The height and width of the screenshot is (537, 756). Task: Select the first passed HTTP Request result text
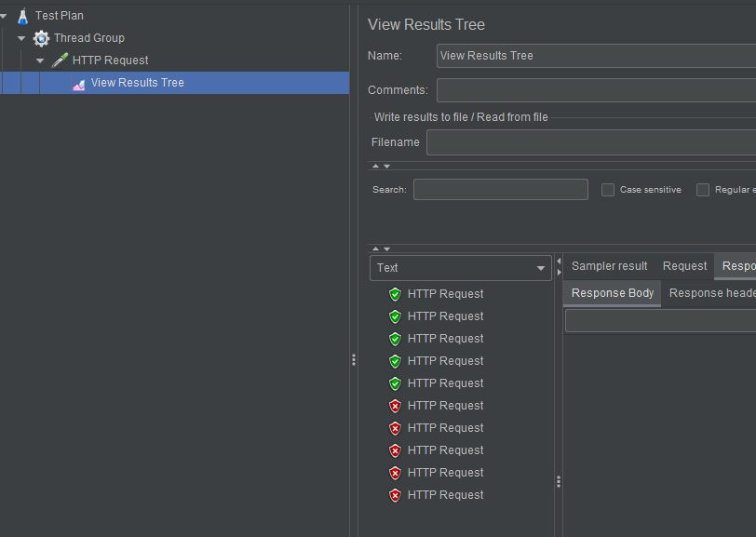(445, 294)
